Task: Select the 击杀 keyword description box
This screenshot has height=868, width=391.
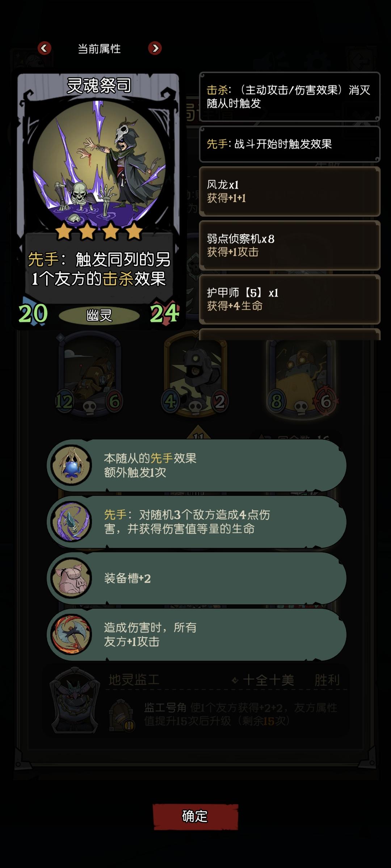Action: [x=290, y=97]
